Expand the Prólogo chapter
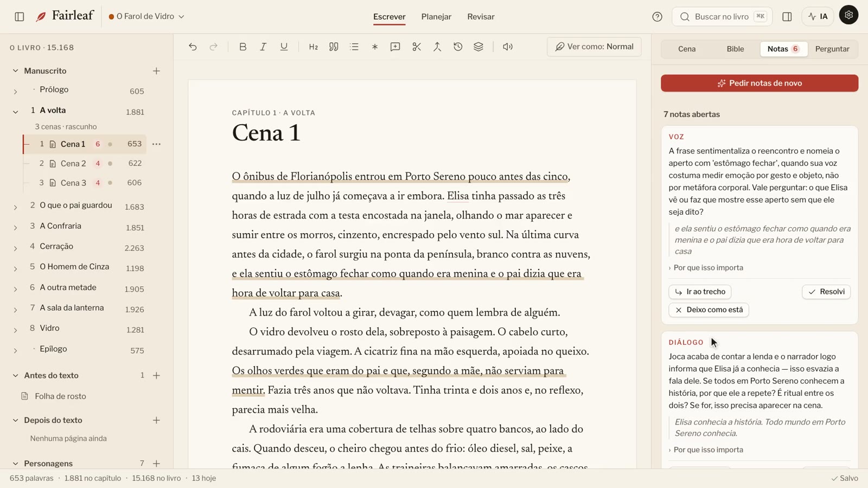 (x=15, y=92)
